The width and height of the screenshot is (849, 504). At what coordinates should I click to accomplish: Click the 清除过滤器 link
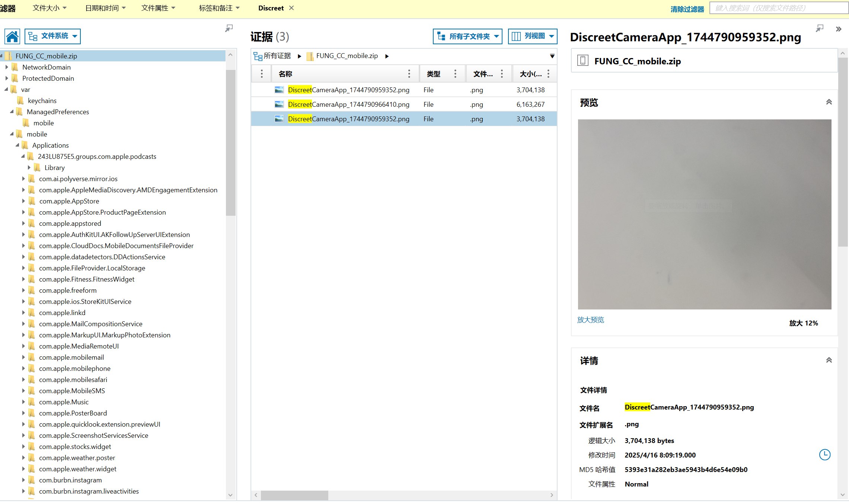click(x=687, y=9)
